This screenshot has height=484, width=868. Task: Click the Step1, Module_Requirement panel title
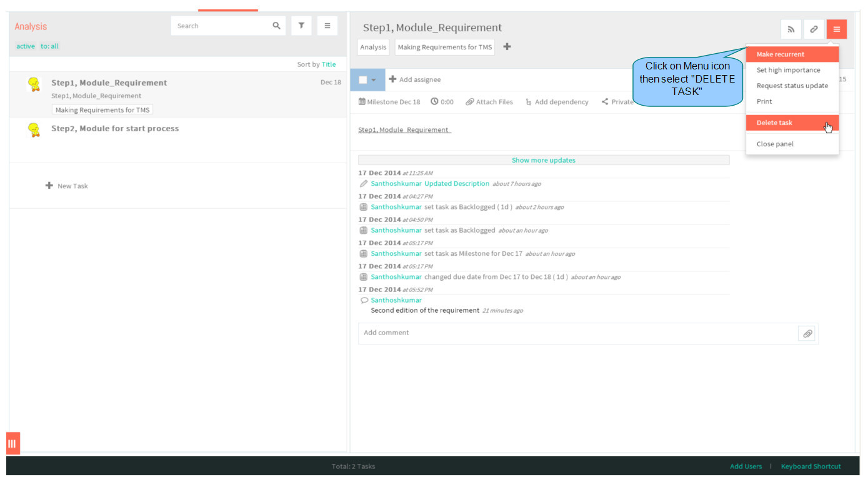(432, 28)
